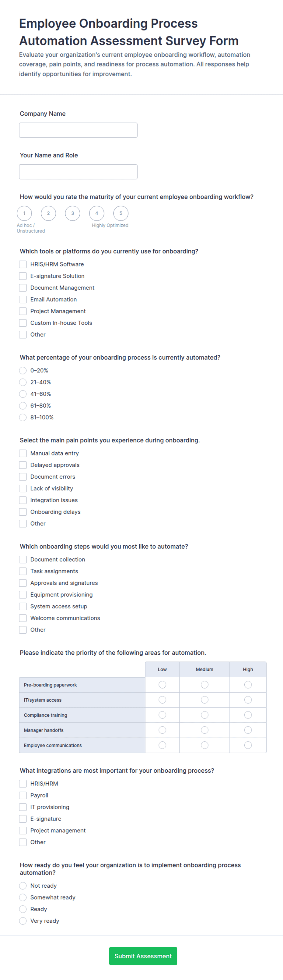Click the Company Name input field
This screenshot has width=283, height=980.
[x=78, y=130]
